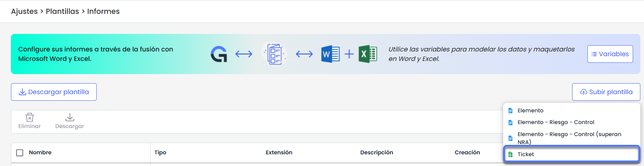Click the G logo in the banner

(219, 54)
